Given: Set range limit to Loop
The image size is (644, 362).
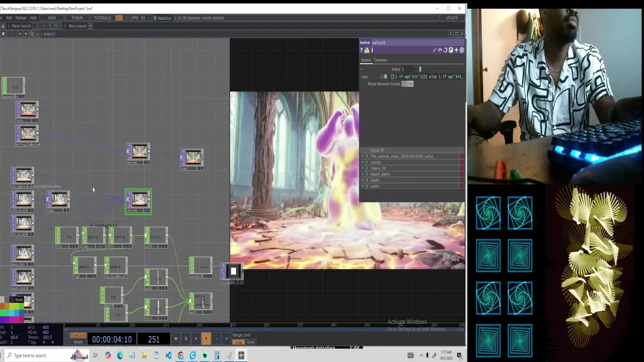Looking at the screenshot, I should pyautogui.click(x=238, y=342).
